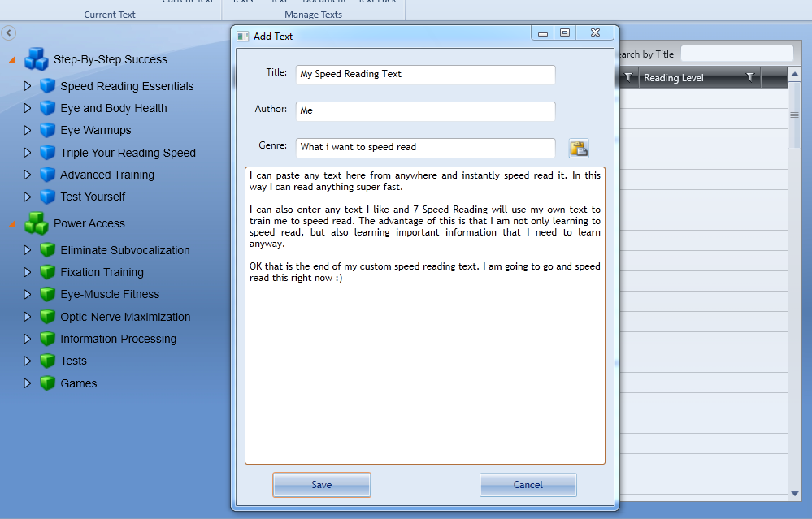The image size is (812, 519).
Task: Expand the Eliminate Subvocalization section
Action: coord(28,250)
